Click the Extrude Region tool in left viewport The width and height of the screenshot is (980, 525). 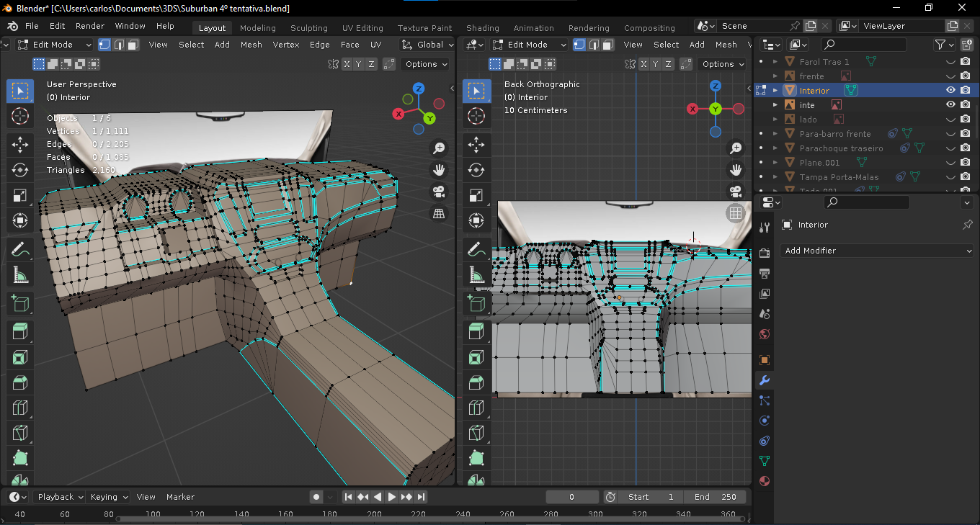coord(20,332)
